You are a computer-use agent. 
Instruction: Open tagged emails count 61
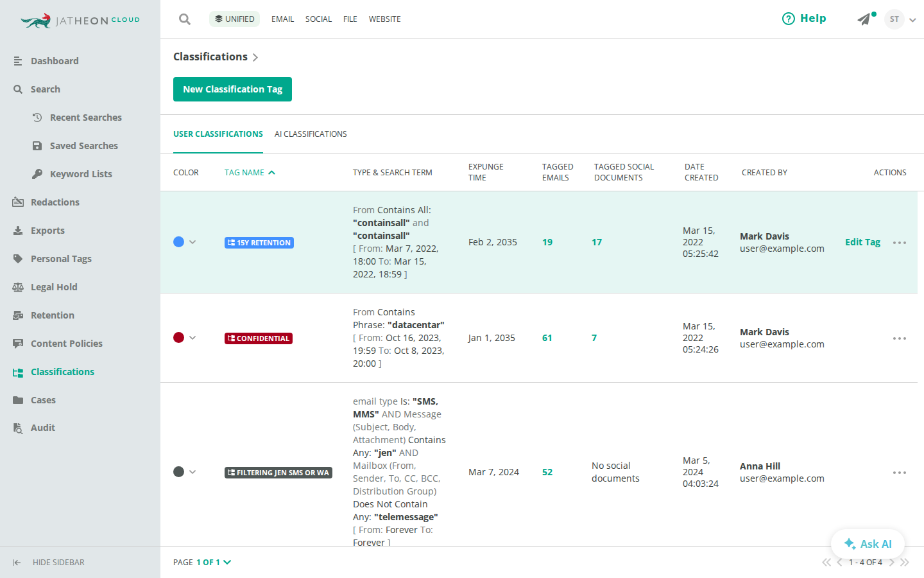click(x=547, y=338)
